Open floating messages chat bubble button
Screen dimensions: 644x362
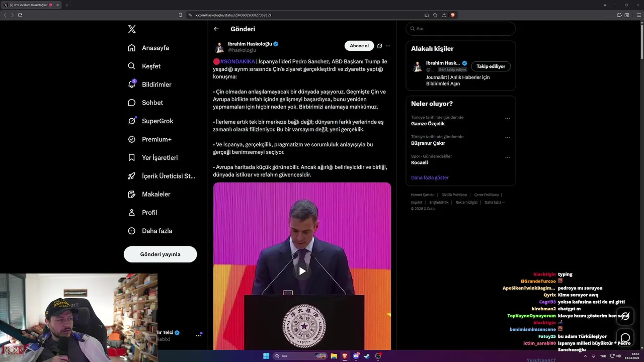coord(625,338)
